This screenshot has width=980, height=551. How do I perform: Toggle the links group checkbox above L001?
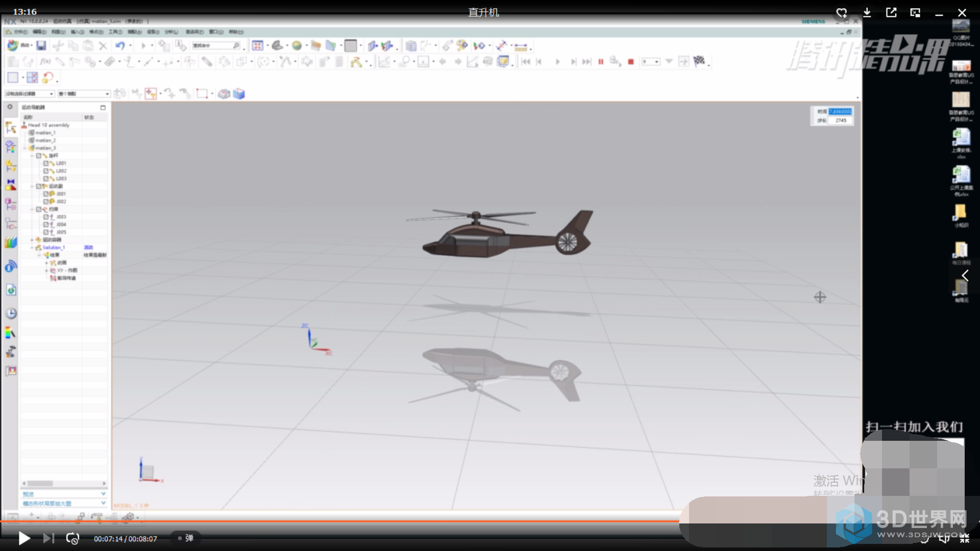click(39, 156)
